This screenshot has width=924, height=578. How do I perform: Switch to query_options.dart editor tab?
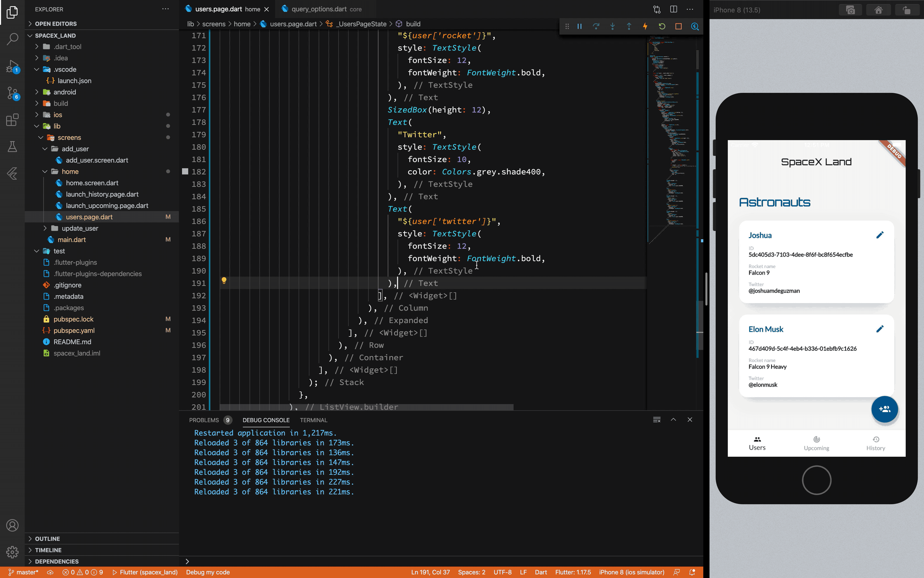[x=326, y=9]
